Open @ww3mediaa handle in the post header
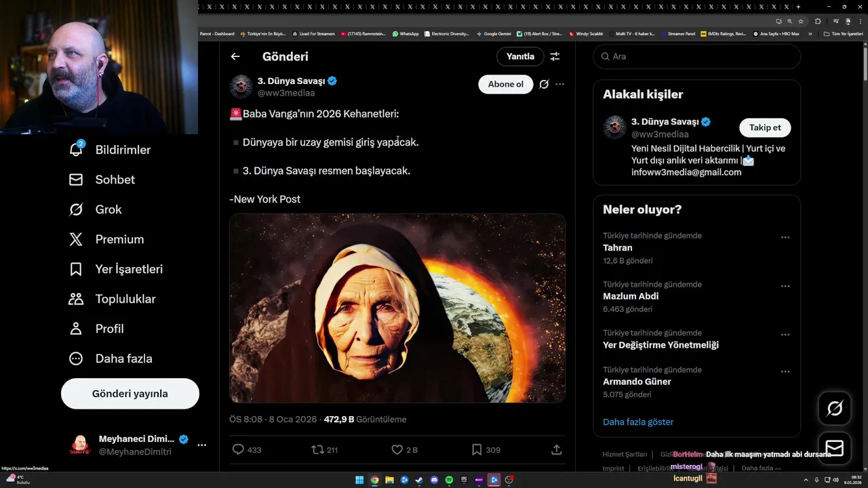Screen dimensions: 868x488 (286, 93)
